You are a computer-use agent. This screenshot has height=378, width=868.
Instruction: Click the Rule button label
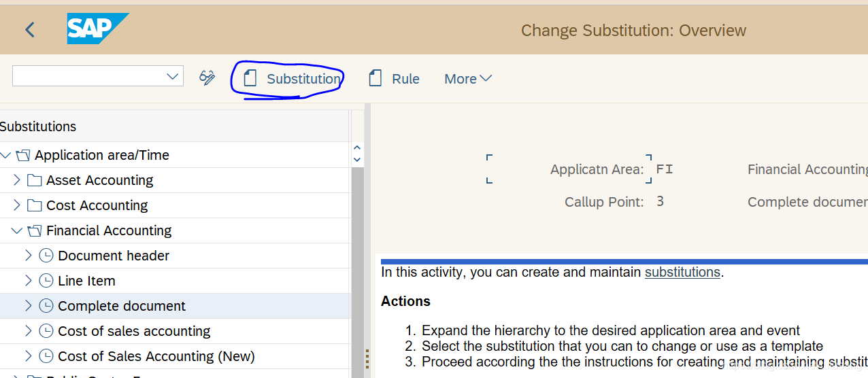[405, 79]
